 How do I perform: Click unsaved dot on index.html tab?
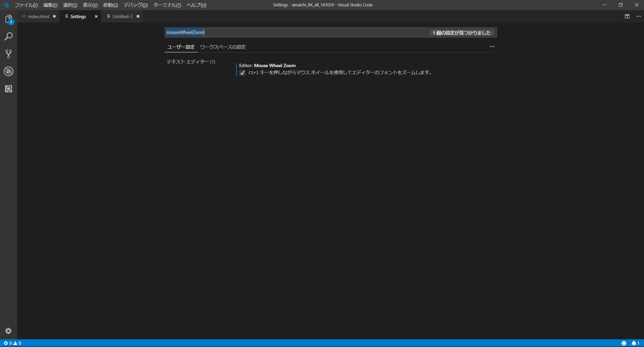point(54,16)
